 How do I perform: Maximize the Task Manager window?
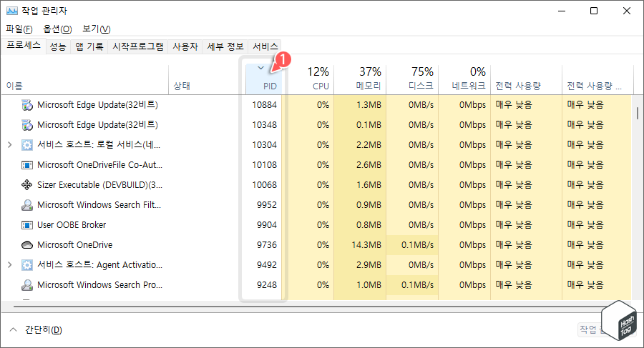tap(594, 11)
